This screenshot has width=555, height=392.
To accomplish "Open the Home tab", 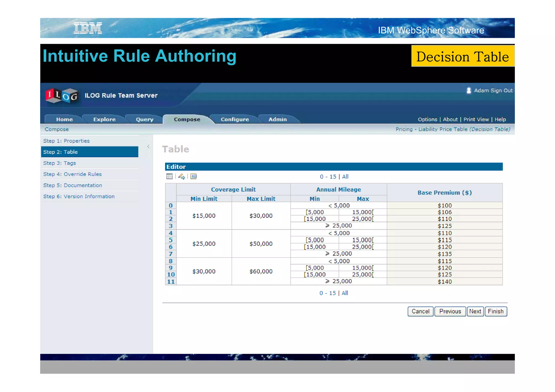I will point(64,119).
